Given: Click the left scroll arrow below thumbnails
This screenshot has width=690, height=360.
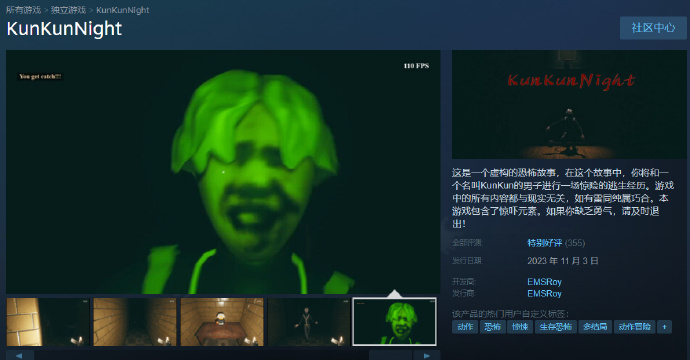Looking at the screenshot, I should 20,355.
